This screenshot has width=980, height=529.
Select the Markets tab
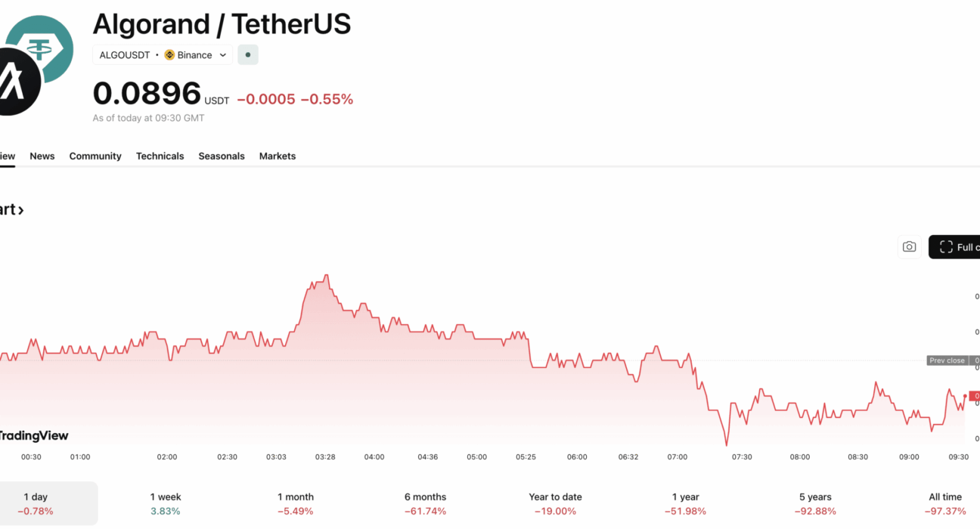[x=278, y=156]
